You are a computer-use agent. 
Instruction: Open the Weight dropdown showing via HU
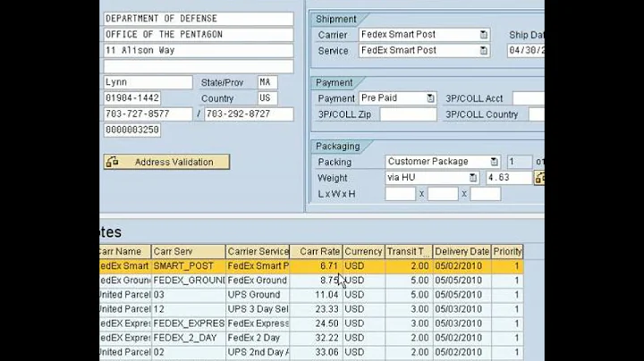[x=473, y=178]
